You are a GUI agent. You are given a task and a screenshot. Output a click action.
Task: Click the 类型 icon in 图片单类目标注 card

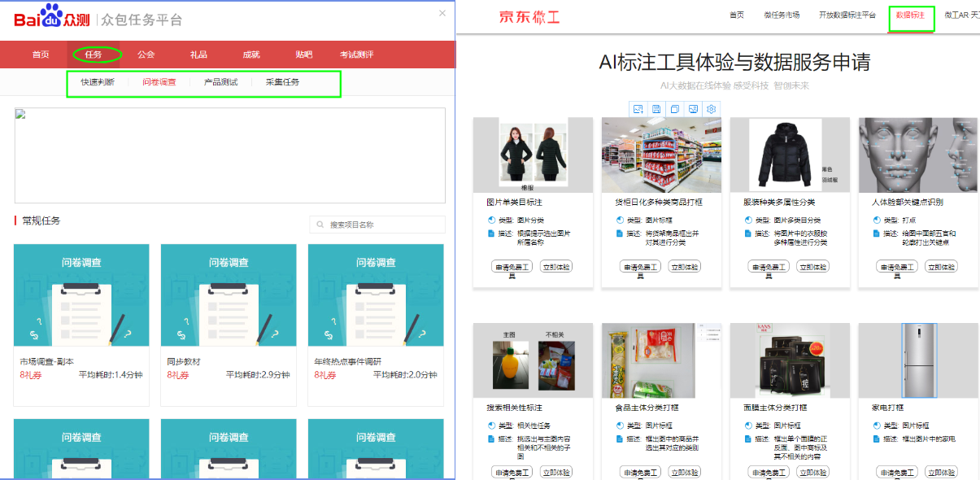click(x=491, y=220)
